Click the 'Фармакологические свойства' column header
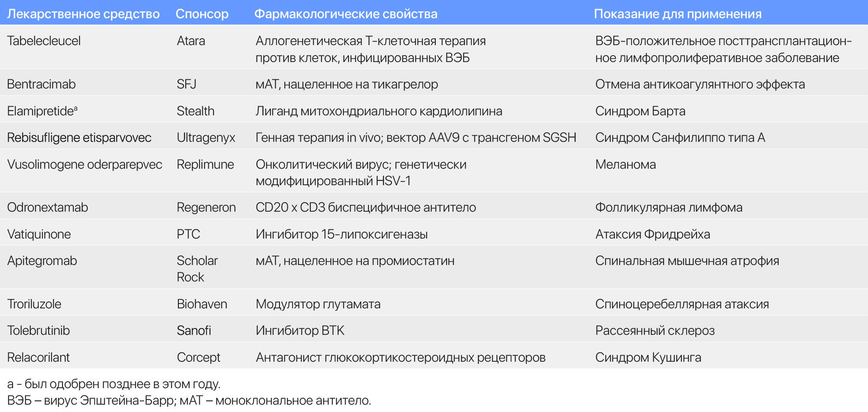Image resolution: width=868 pixels, height=412 pixels. (345, 14)
